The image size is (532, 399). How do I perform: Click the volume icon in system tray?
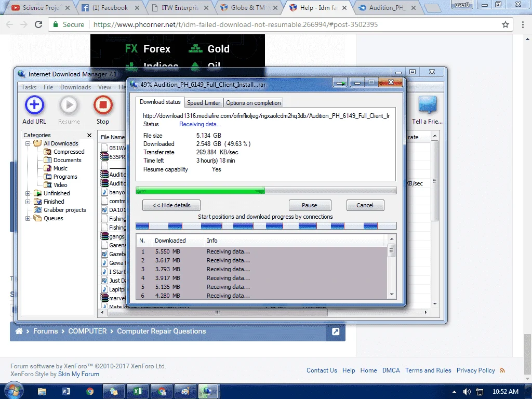pyautogui.click(x=467, y=392)
